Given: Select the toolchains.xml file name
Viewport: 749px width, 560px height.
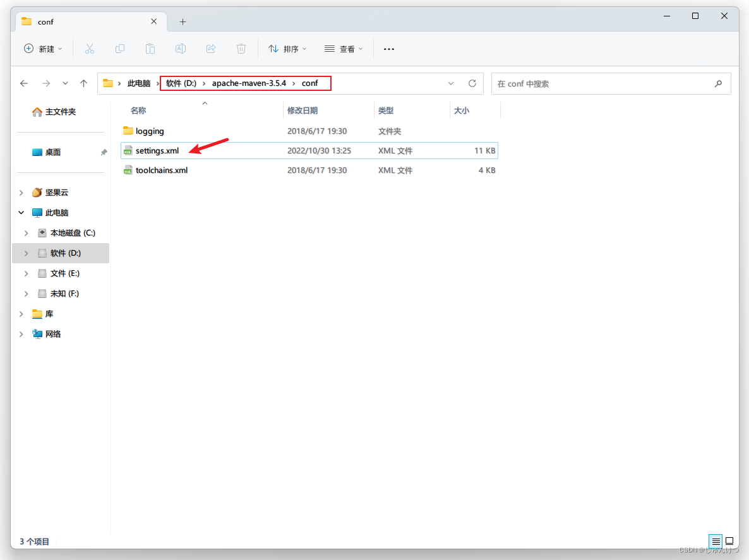Looking at the screenshot, I should click(162, 170).
